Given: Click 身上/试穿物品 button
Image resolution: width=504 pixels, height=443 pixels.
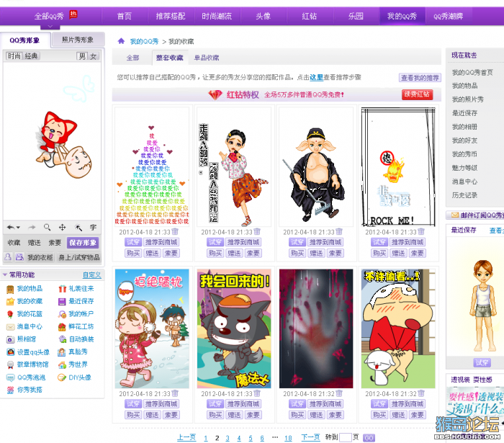Looking at the screenshot, I should tap(79, 257).
